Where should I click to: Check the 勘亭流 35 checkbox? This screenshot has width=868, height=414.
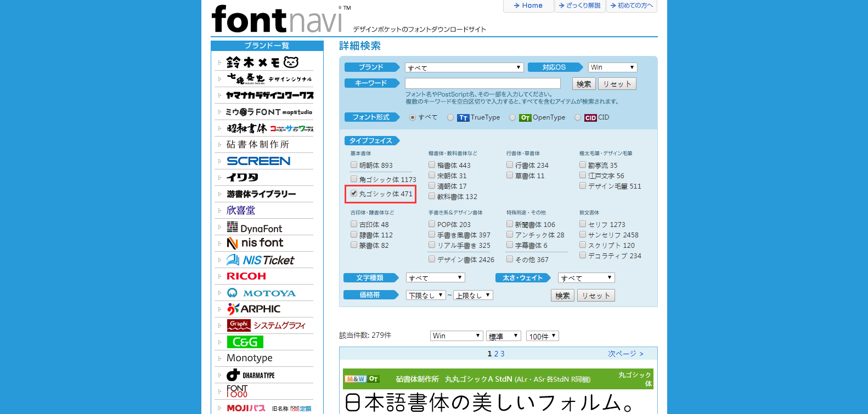583,165
